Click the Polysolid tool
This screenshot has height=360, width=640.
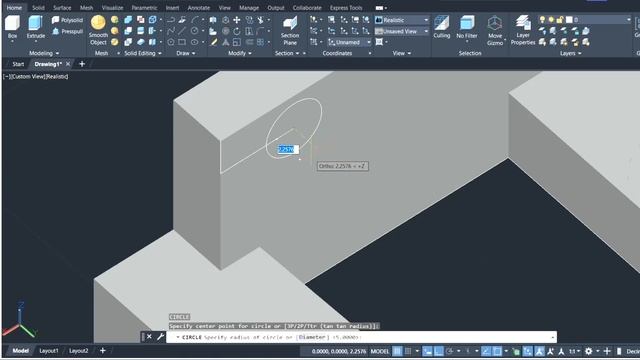tap(67, 20)
